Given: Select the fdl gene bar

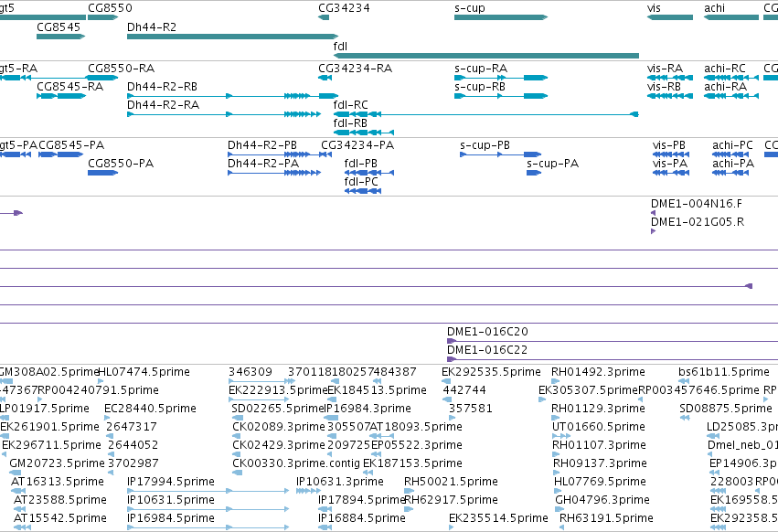Looking at the screenshot, I should point(486,56).
